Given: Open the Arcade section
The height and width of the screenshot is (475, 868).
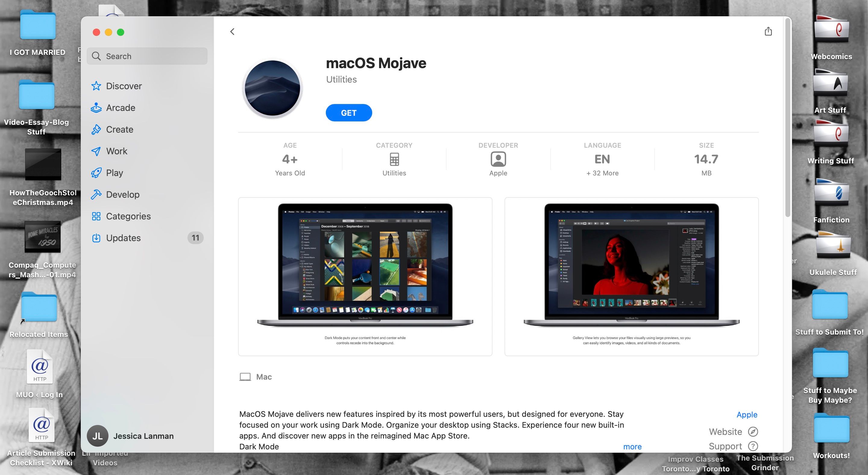Looking at the screenshot, I should pyautogui.click(x=120, y=108).
